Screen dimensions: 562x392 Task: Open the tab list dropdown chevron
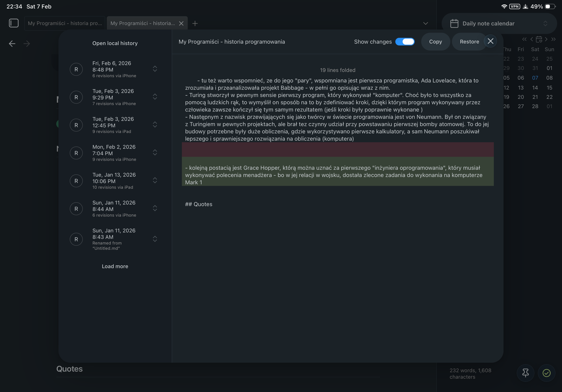pyautogui.click(x=425, y=23)
